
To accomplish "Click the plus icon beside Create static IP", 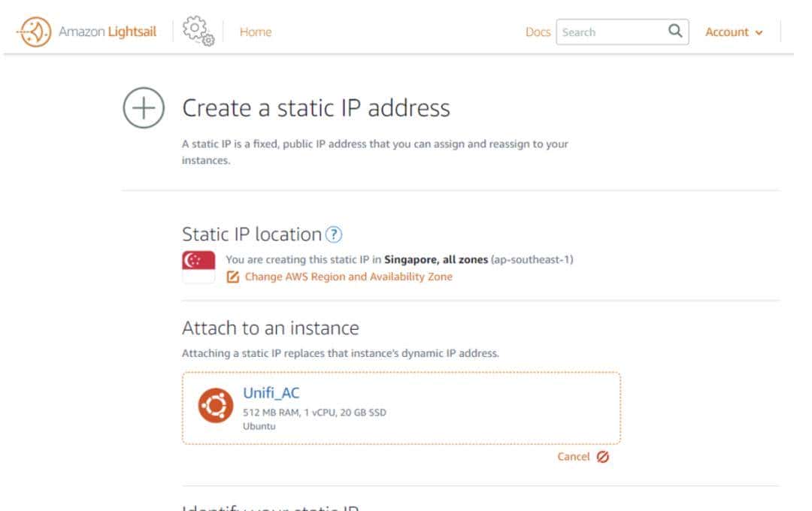I will 143,107.
